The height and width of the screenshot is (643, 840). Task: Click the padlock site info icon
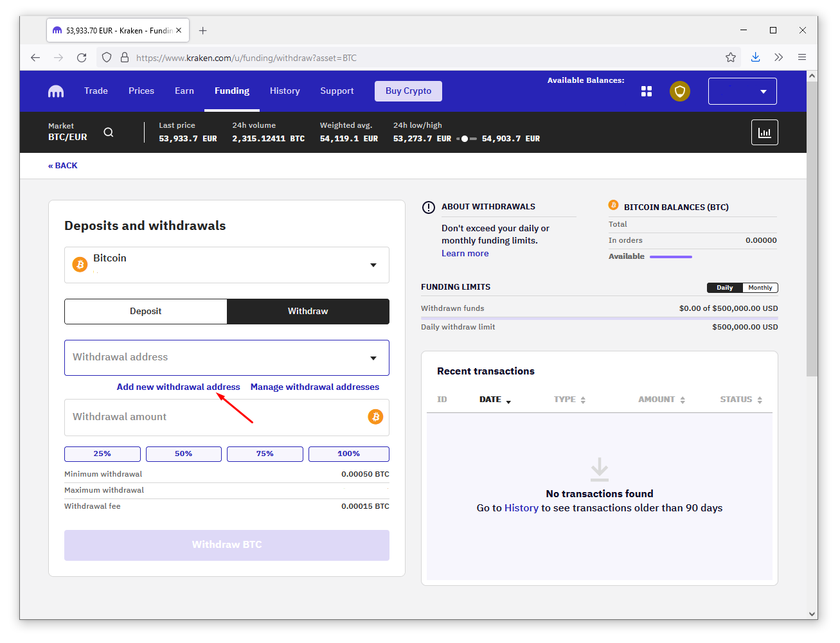pos(125,58)
